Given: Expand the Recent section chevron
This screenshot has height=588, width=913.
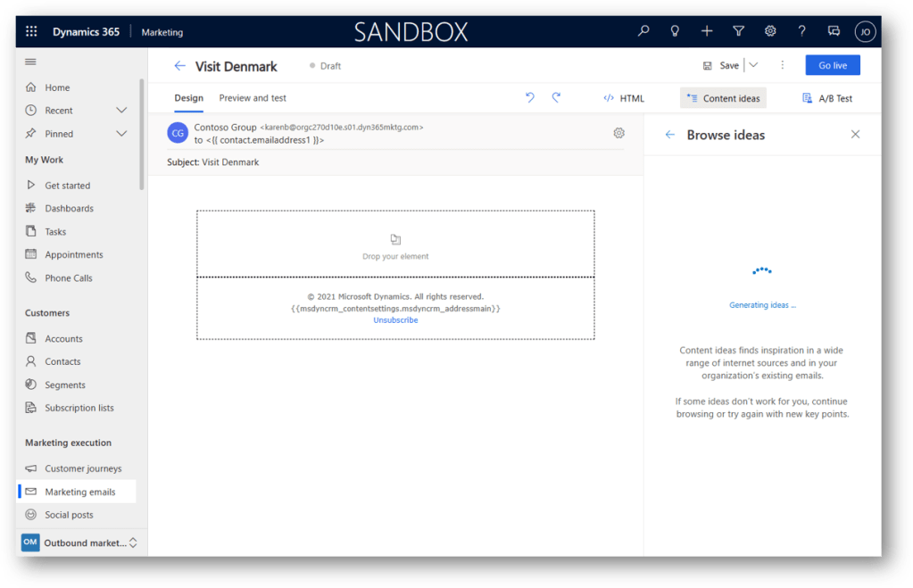Looking at the screenshot, I should pos(122,111).
